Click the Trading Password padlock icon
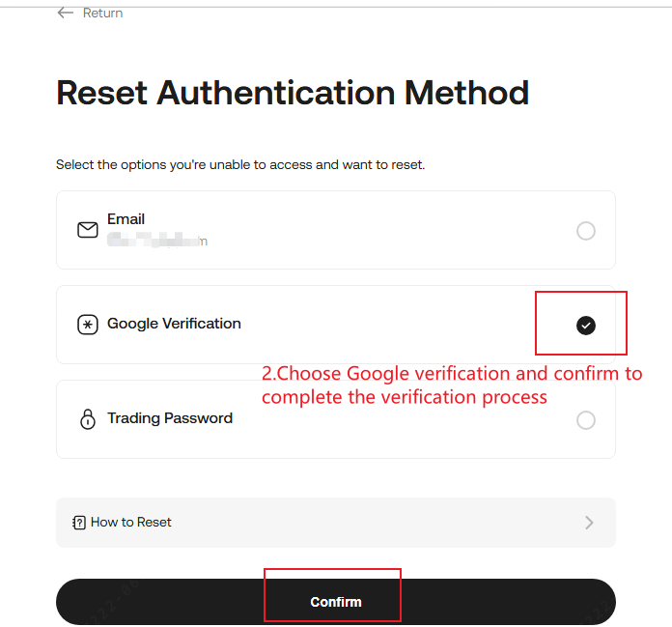 88,419
